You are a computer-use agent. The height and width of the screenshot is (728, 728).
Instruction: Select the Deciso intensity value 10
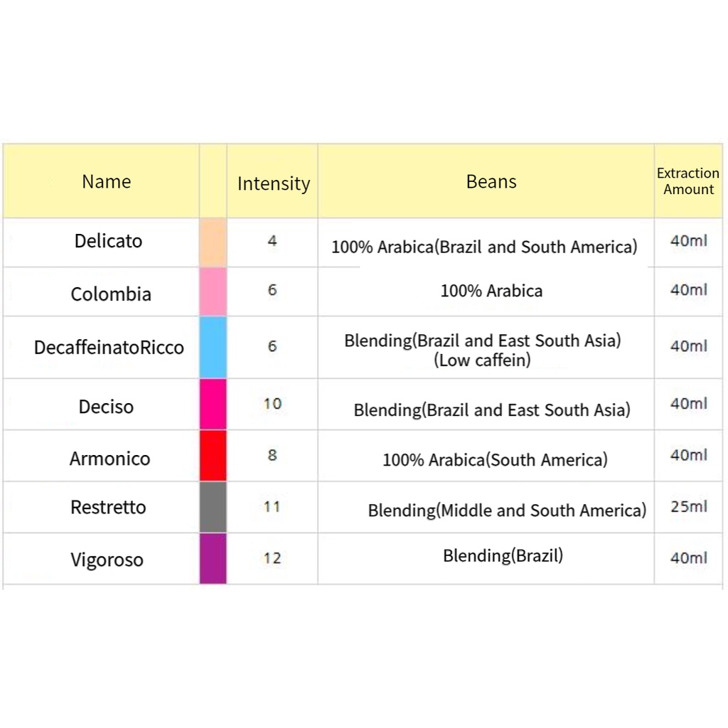click(x=272, y=404)
